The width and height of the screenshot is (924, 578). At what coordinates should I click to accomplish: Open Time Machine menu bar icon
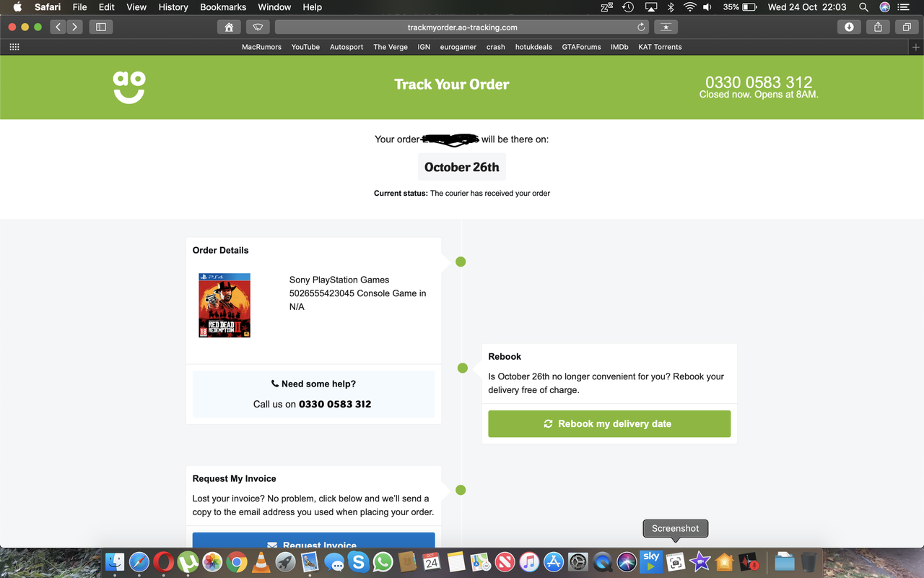628,7
